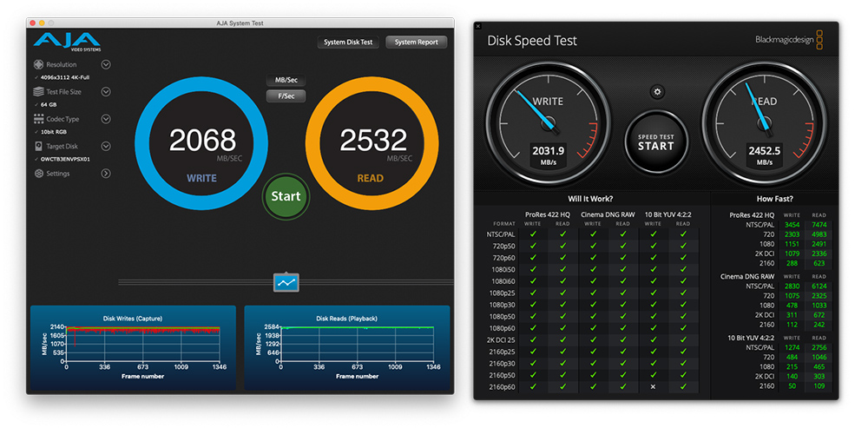Select the 10bit RGB codec value
Screen dimensions: 868x428
[54, 132]
